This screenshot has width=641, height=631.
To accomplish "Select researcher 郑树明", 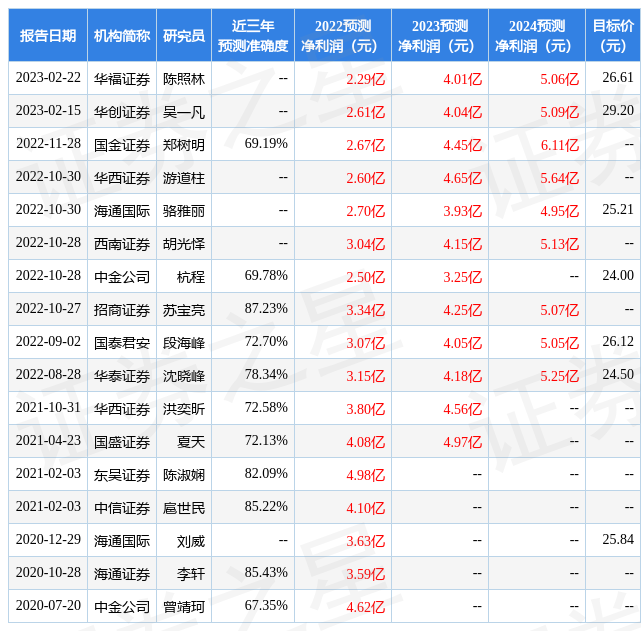I will point(184,145).
